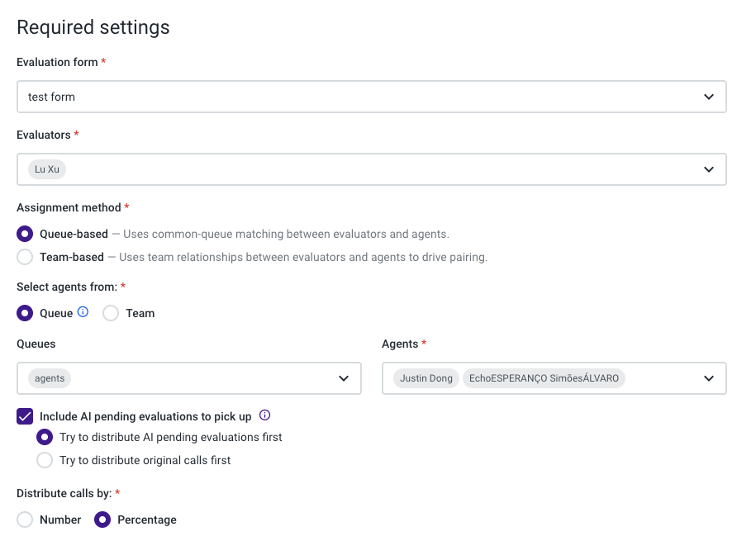Image resolution: width=756 pixels, height=541 pixels.
Task: Click the Lu Xu evaluator chip
Action: click(47, 169)
